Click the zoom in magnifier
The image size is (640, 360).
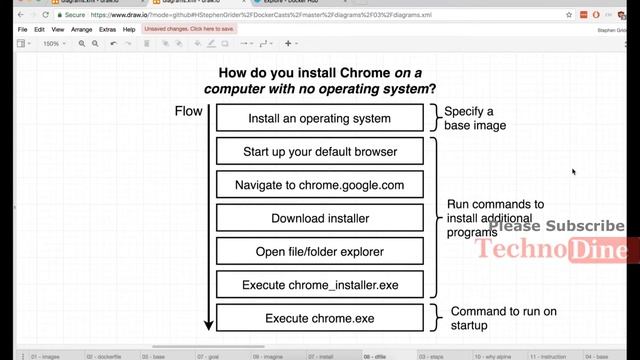[82, 43]
